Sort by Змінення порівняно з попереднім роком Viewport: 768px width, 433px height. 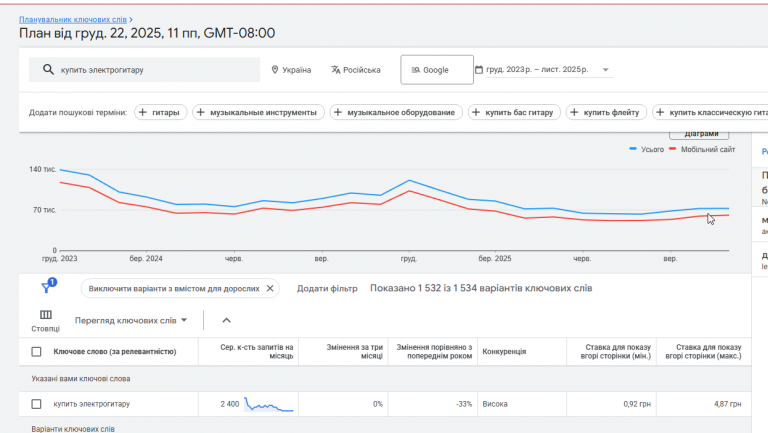434,351
